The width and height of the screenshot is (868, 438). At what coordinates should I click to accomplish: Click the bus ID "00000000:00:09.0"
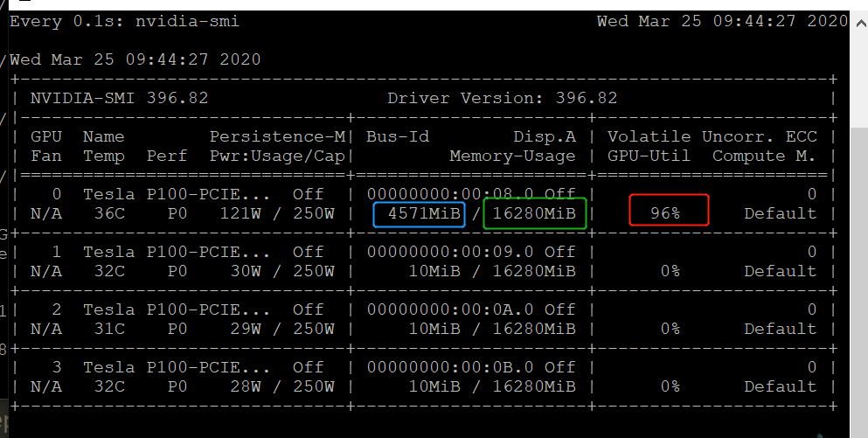pos(450,252)
